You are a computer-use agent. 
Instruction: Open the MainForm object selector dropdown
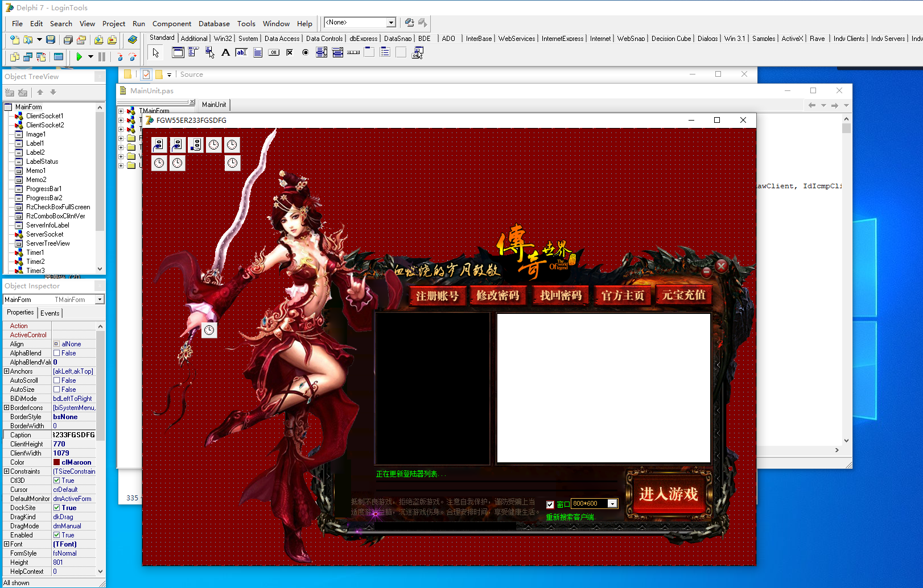(x=100, y=300)
